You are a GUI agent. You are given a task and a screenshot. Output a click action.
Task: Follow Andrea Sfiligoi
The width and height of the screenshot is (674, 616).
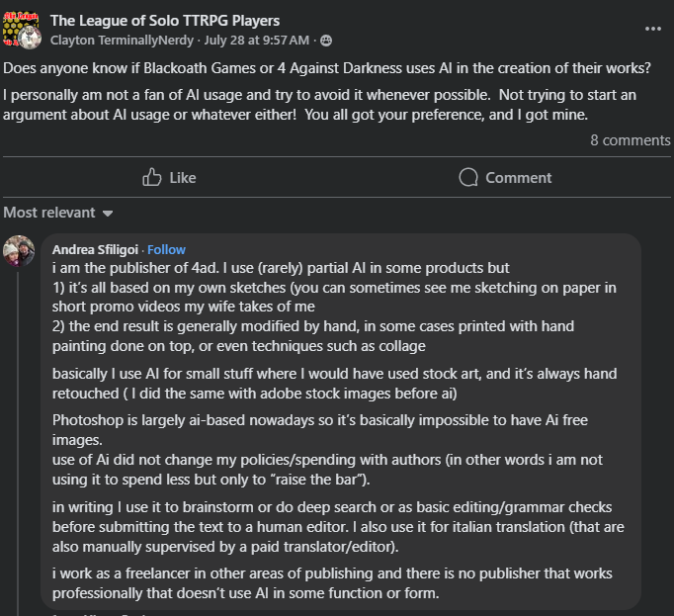point(166,249)
